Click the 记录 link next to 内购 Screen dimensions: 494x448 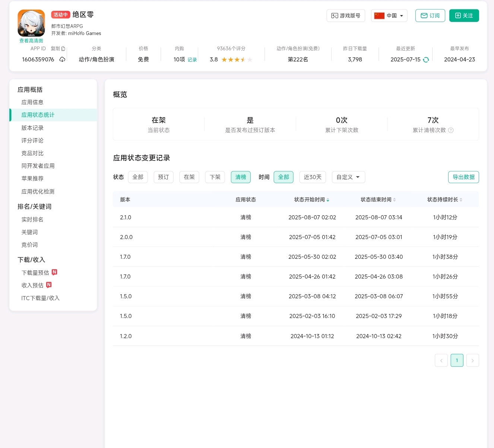(192, 60)
